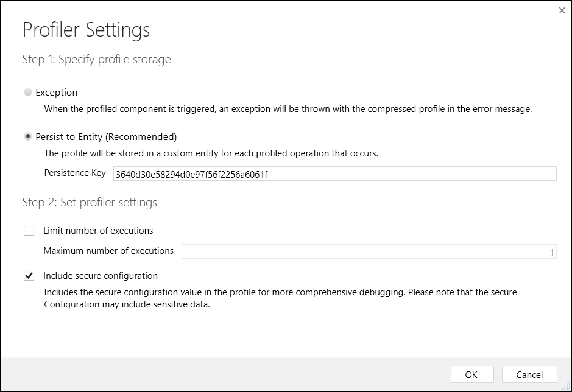Click the custom entity description text
Image resolution: width=572 pixels, height=392 pixels.
(x=211, y=153)
